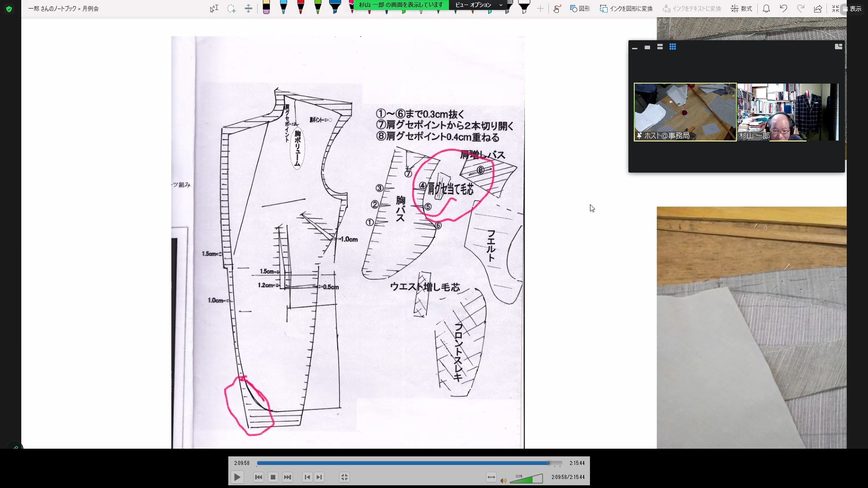
Task: Skip to previous track button
Action: coord(258,477)
